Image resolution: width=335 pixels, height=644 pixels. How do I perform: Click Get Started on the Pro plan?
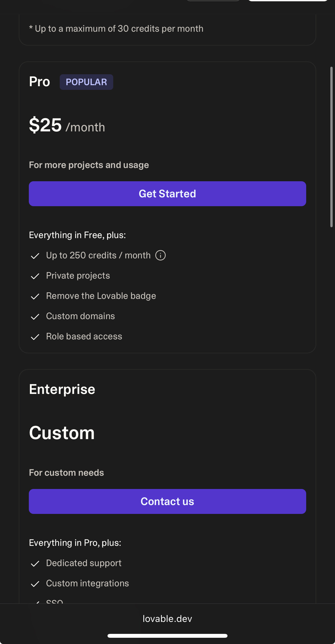click(x=167, y=194)
